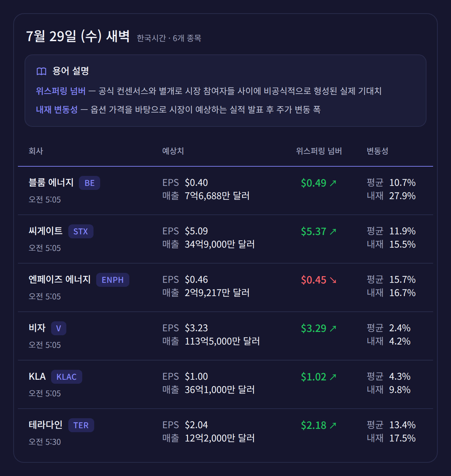Select the BE ticker badge
The image size is (451, 476).
pyautogui.click(x=90, y=183)
